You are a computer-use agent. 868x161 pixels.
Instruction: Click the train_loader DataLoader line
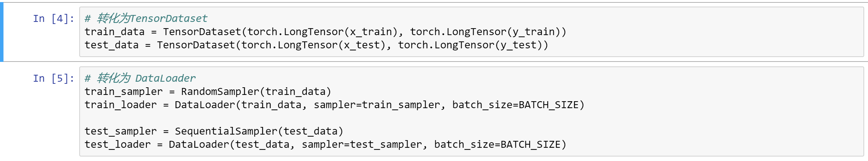coord(335,105)
